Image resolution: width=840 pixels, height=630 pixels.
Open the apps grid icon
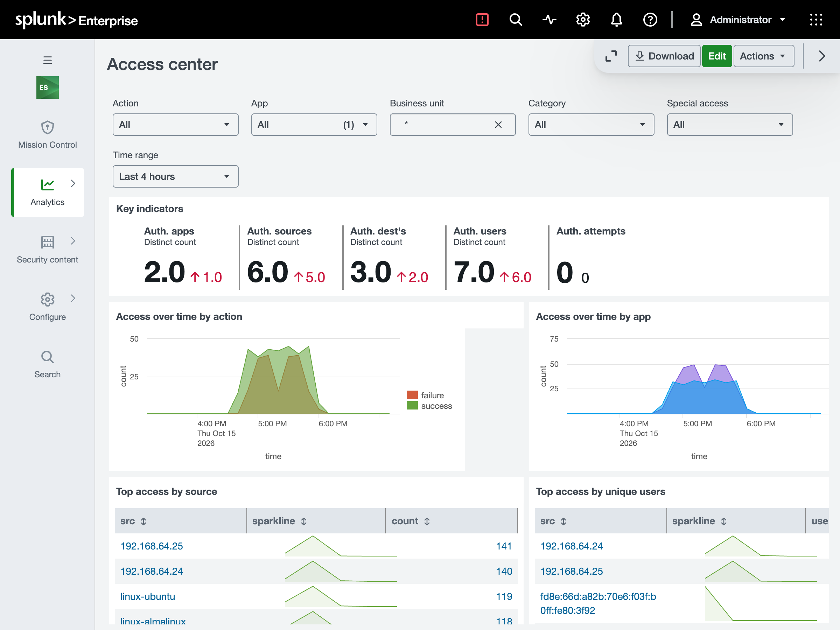tap(816, 19)
